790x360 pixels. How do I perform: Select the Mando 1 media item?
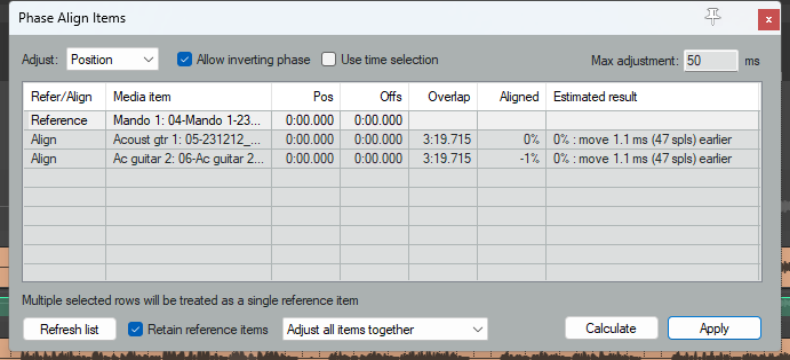tap(188, 120)
